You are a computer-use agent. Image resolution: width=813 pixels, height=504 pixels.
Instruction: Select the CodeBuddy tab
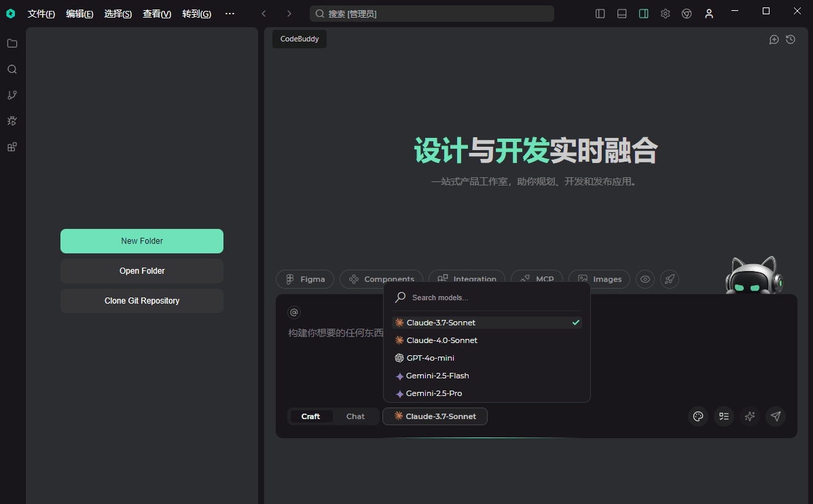(300, 39)
